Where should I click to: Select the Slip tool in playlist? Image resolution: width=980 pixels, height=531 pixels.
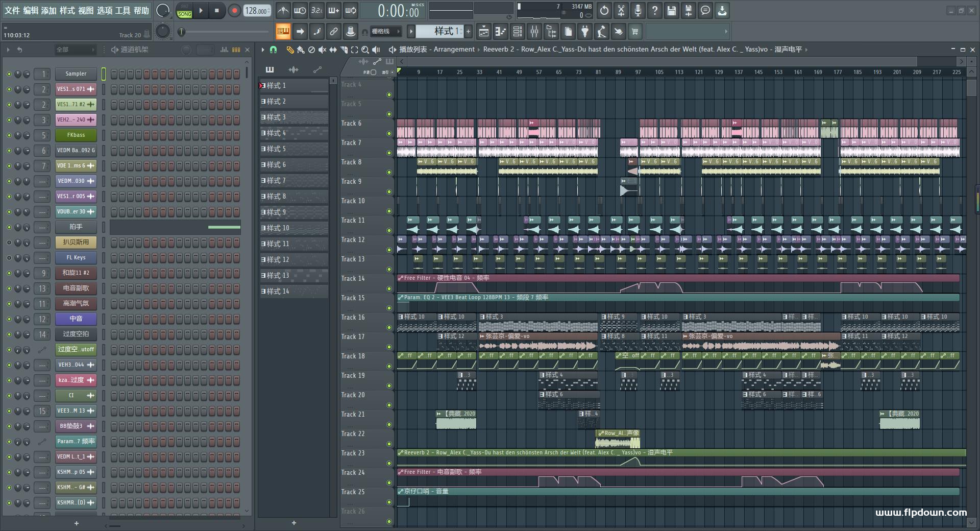point(333,50)
